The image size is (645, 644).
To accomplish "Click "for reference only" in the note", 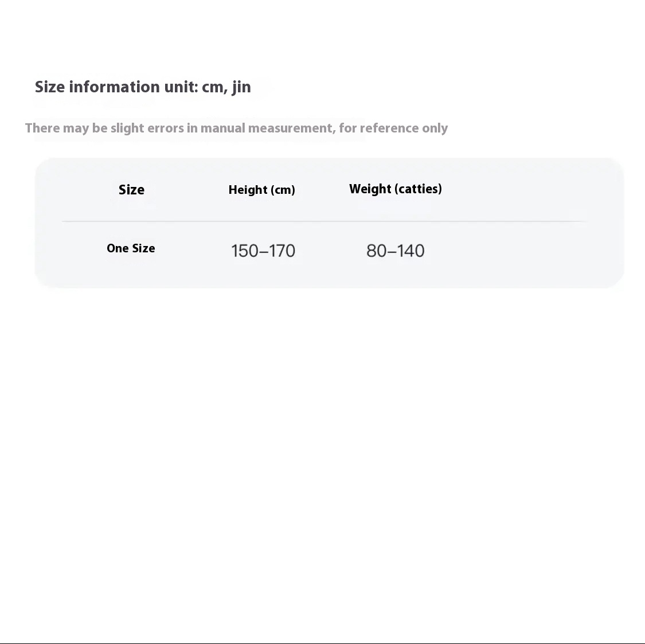I will coord(393,128).
